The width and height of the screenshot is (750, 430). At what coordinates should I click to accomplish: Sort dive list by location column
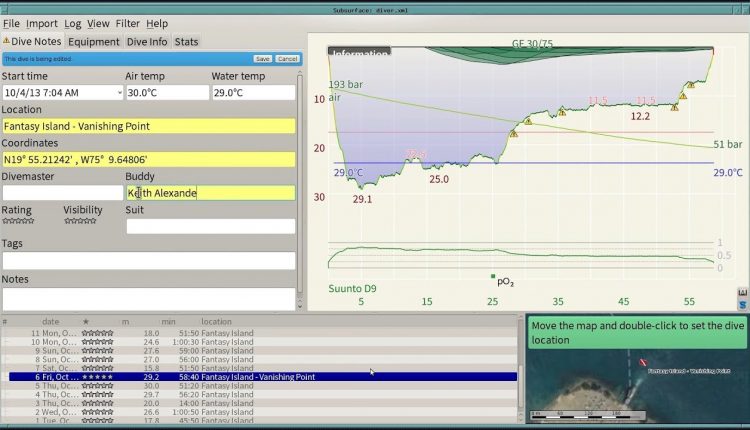(216, 322)
